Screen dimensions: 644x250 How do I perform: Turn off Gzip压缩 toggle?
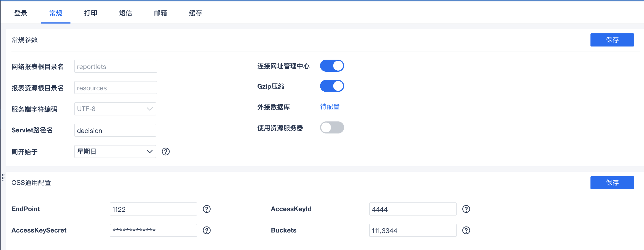pyautogui.click(x=332, y=86)
